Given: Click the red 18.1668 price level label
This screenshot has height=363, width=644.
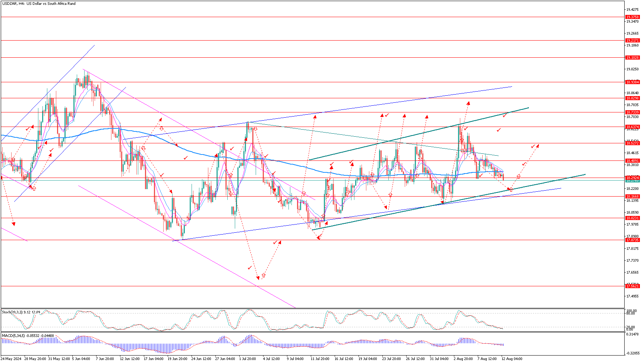Looking at the screenshot, I should [632, 197].
